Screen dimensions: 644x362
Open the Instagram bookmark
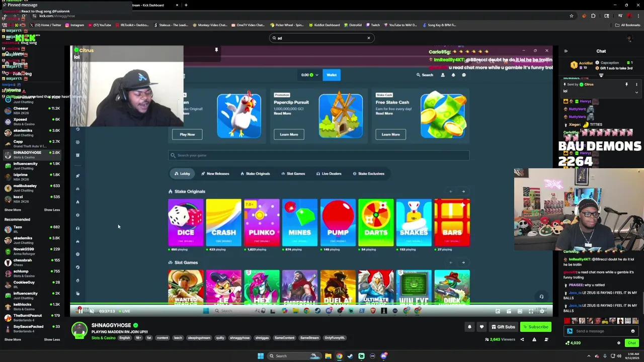(x=74, y=25)
